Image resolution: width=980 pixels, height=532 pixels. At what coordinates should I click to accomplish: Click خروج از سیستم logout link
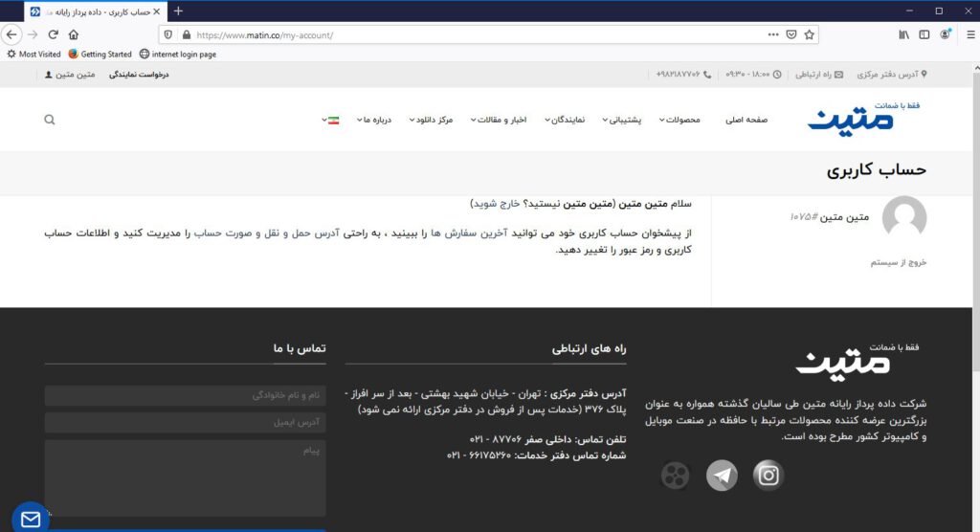(x=898, y=262)
